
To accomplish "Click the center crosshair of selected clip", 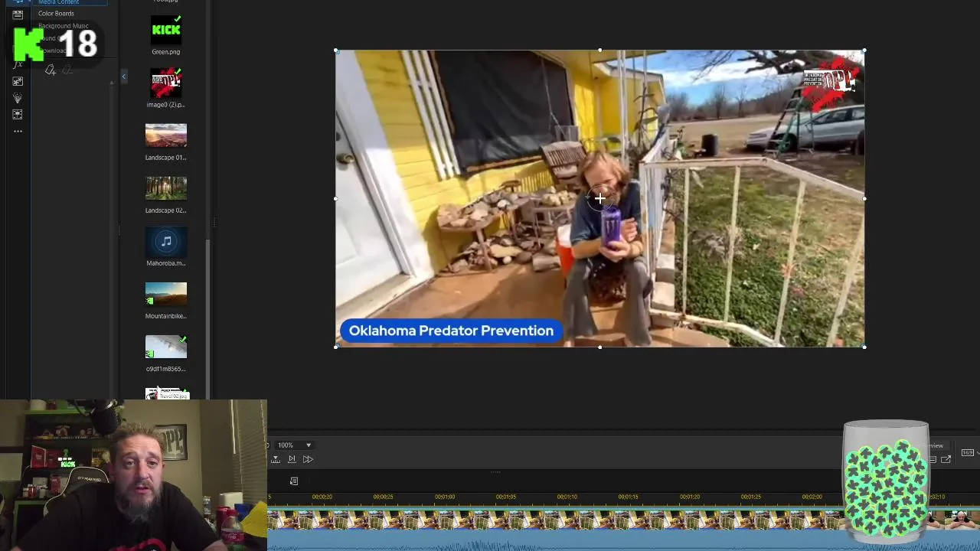I will (x=599, y=199).
